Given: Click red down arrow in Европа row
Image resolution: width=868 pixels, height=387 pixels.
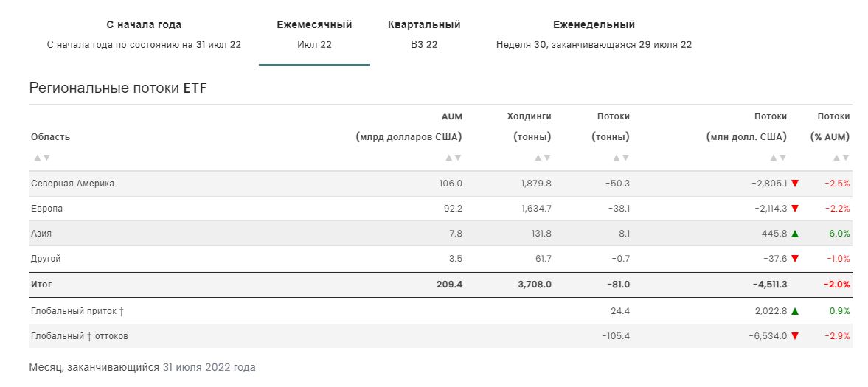Looking at the screenshot, I should click(x=795, y=209).
